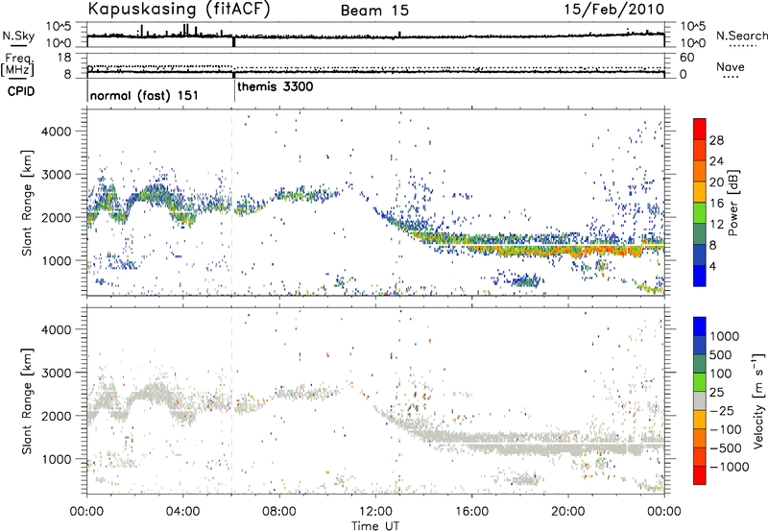This screenshot has width=768, height=532.
Task: Select the "04:00" time tick label
Action: tap(182, 512)
